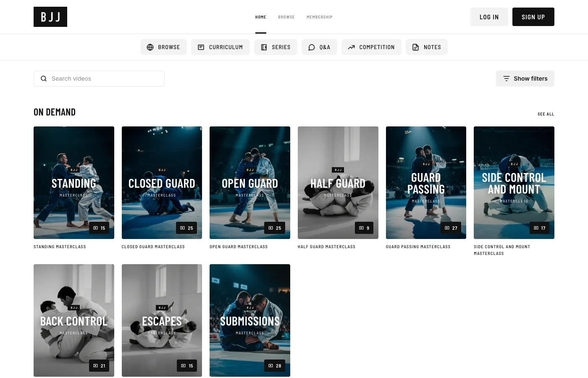Click video count badge 27 on Guard Passing
Screen dimensions: 588x378
(451, 228)
